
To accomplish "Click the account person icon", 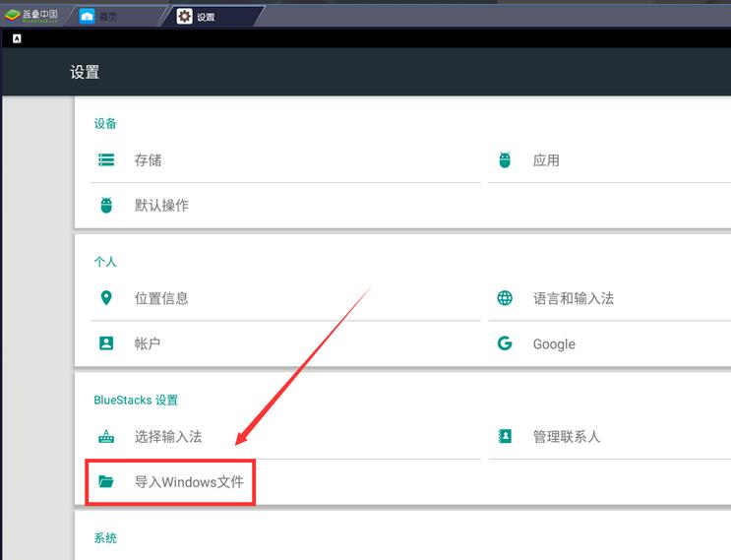I will [x=106, y=343].
